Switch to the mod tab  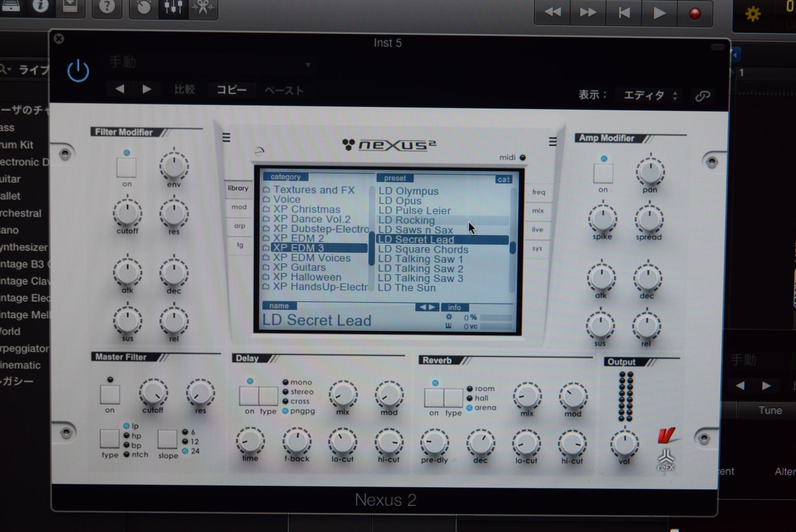(239, 207)
